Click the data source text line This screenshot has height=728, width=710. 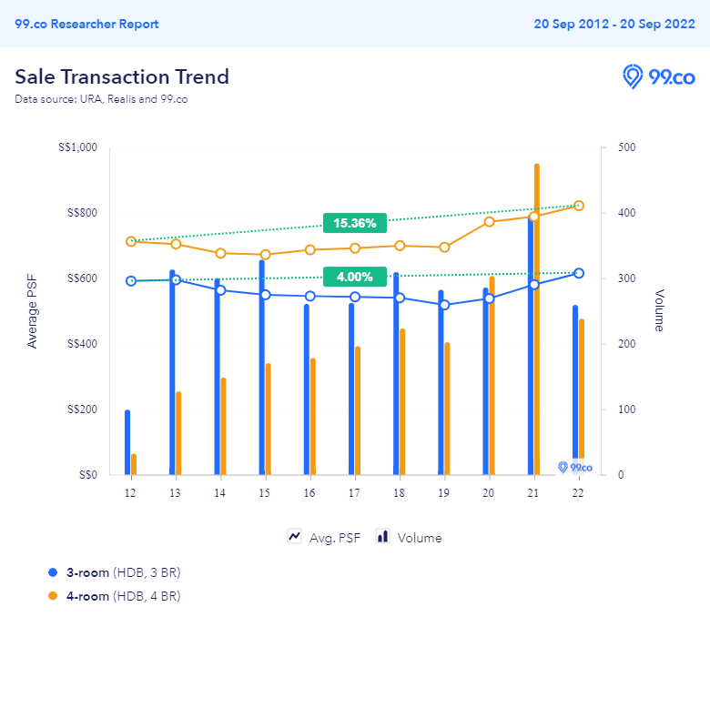pos(101,99)
